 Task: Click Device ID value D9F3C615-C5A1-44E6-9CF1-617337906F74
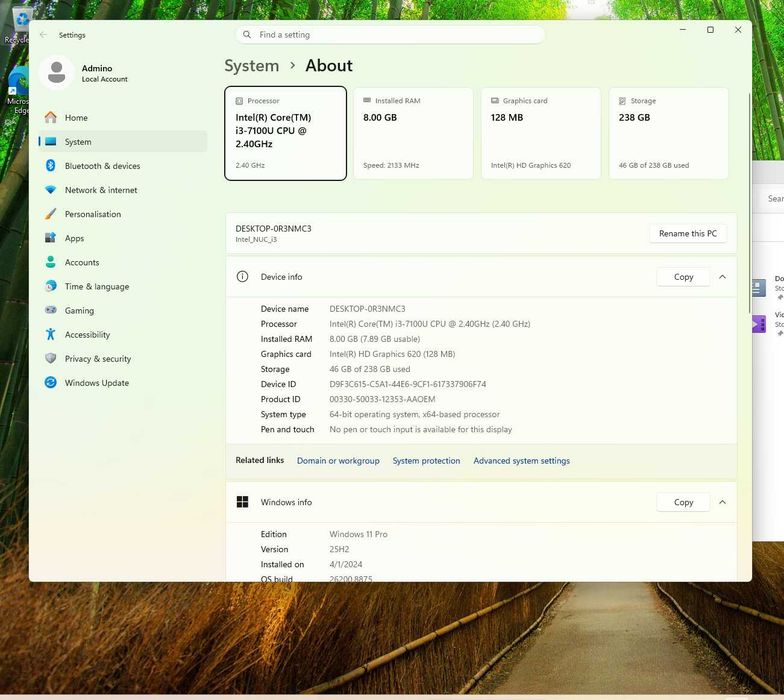(x=408, y=384)
